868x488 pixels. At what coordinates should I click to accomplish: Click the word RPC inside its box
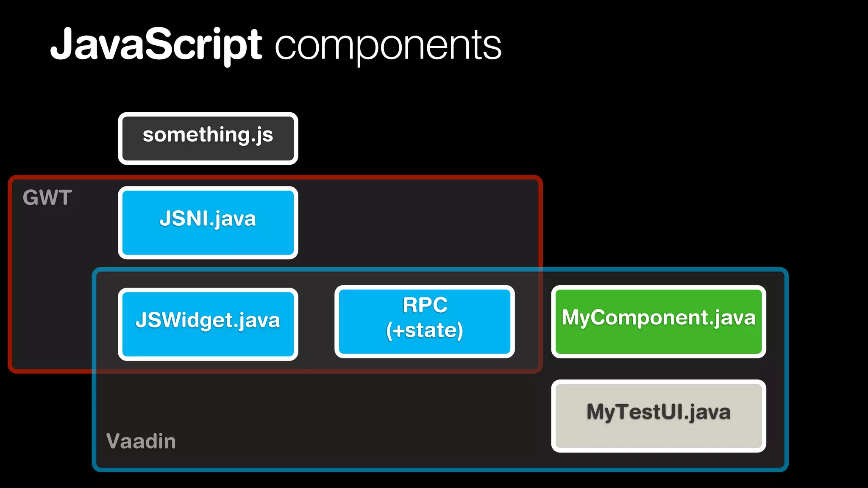pyautogui.click(x=425, y=305)
